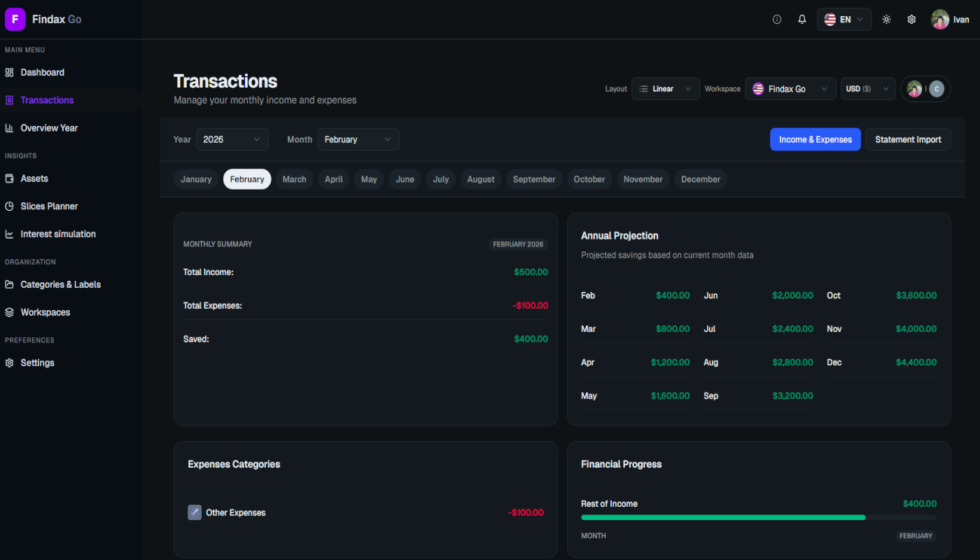Toggle light theme with the sun icon
The height and width of the screenshot is (560, 980).
886,19
